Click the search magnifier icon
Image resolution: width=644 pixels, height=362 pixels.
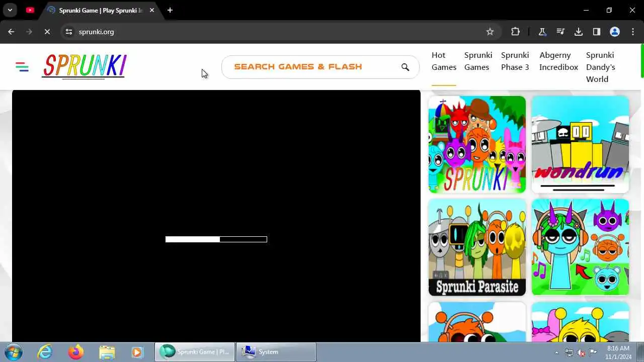(x=405, y=67)
